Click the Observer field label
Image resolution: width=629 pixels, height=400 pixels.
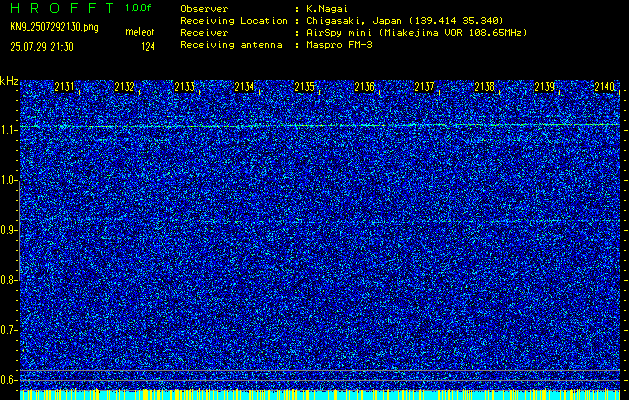click(x=204, y=9)
